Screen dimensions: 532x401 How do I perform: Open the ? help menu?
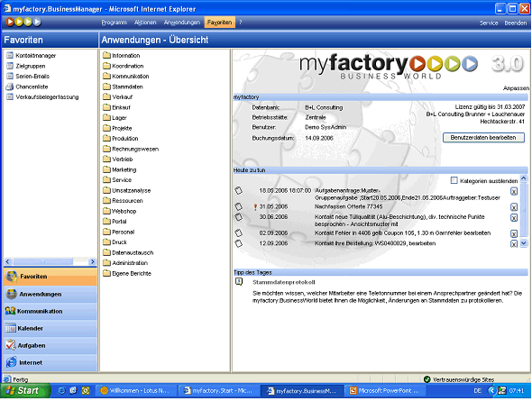241,23
